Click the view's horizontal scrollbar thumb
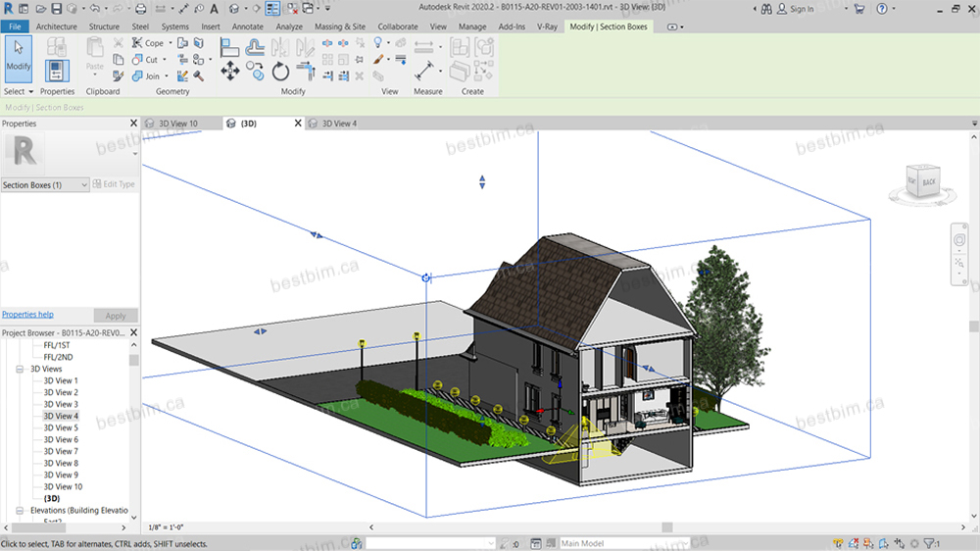Image resolution: width=980 pixels, height=551 pixels. [x=666, y=527]
